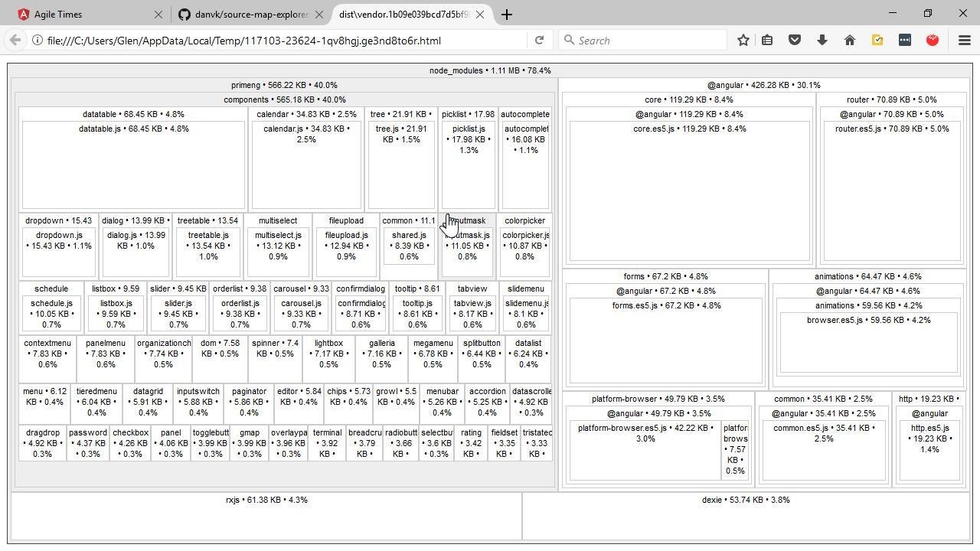The width and height of the screenshot is (980, 551).
Task: Select core.es5.js 119.29 KB block
Action: click(689, 191)
